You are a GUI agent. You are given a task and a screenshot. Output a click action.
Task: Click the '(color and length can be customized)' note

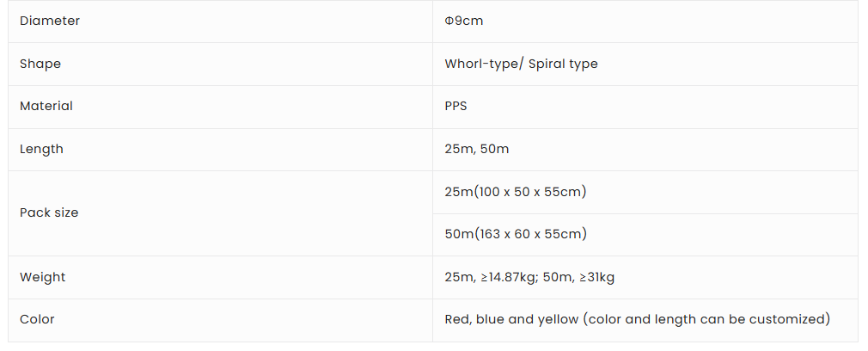[707, 319]
